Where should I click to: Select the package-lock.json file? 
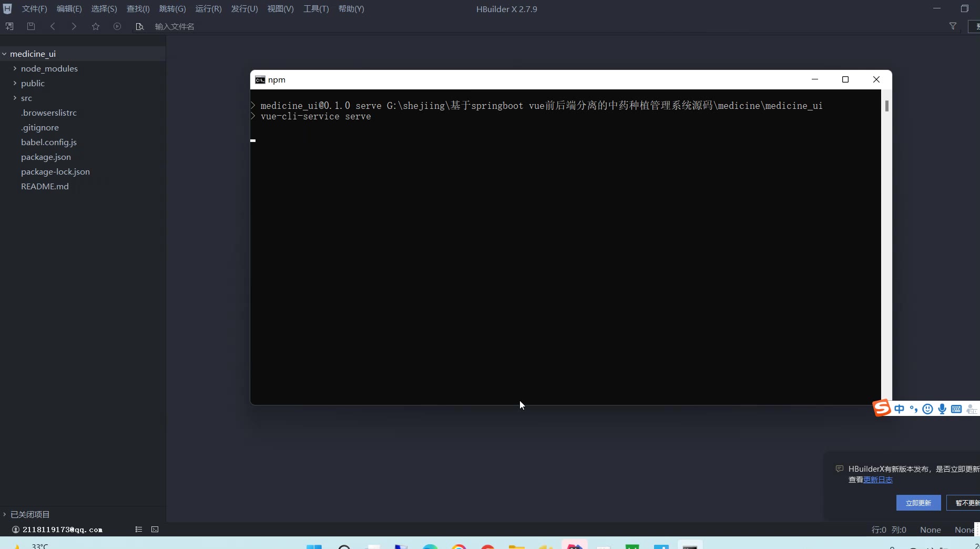tap(55, 171)
